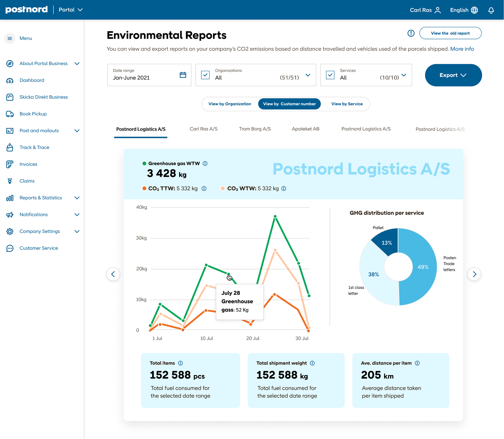
Task: Click the About Portal Business compass icon
Action: pyautogui.click(x=10, y=64)
